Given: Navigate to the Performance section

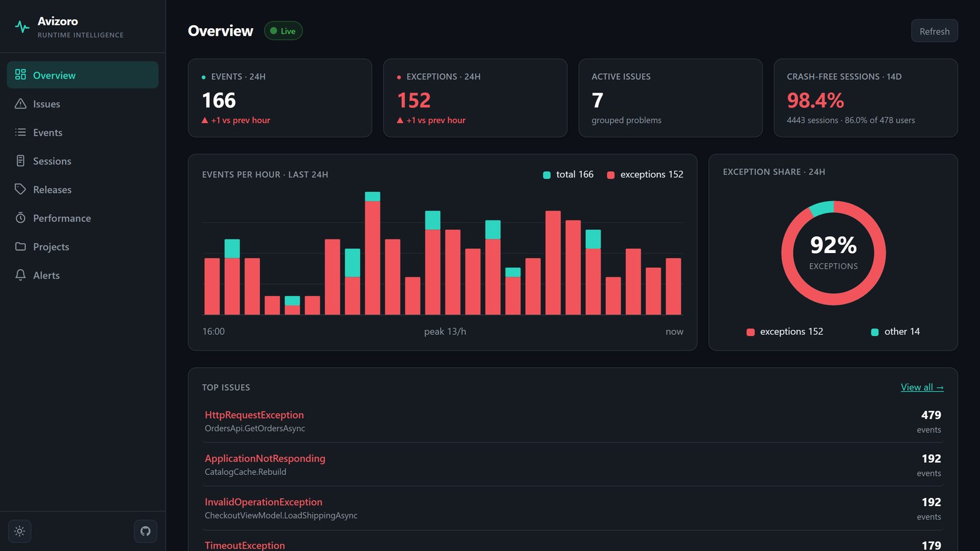Looking at the screenshot, I should (x=82, y=218).
